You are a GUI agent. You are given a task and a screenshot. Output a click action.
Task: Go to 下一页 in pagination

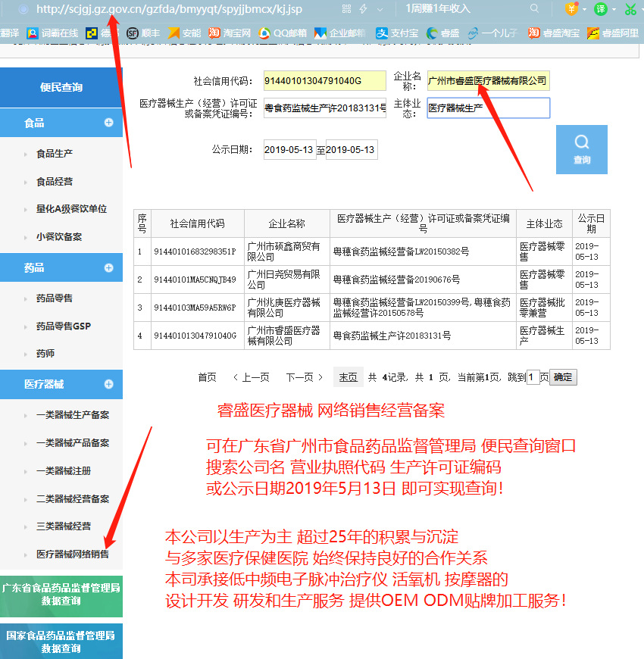coord(305,377)
